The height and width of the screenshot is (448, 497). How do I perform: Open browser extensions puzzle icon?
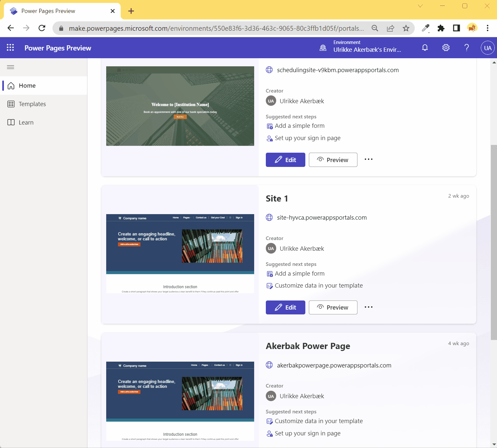click(441, 28)
